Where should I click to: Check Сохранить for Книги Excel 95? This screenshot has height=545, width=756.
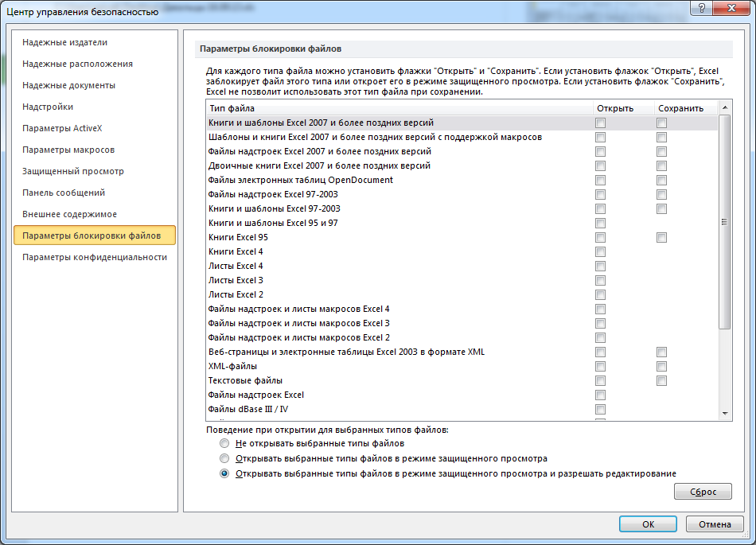click(x=661, y=238)
